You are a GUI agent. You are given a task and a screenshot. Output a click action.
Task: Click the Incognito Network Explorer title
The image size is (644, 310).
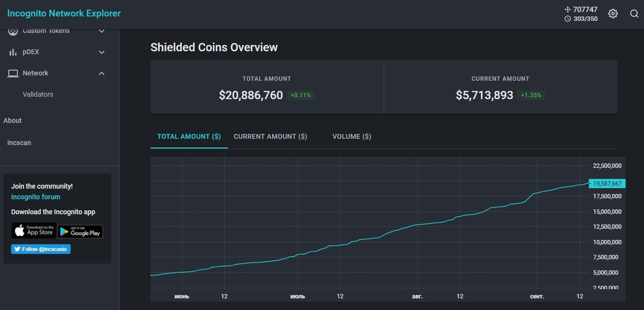(x=64, y=14)
